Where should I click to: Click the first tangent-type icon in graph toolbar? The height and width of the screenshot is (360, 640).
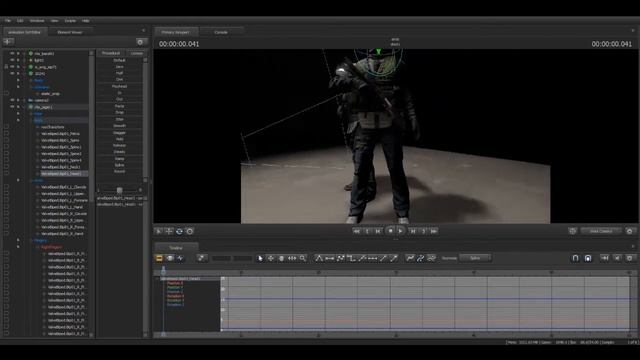tap(319, 258)
